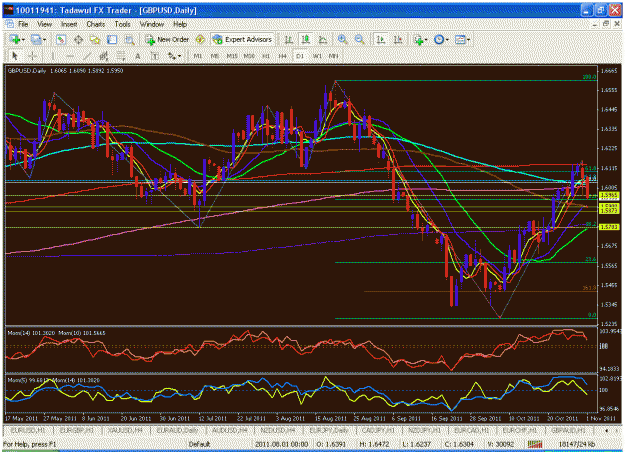
Task: Switch chart to bar chart style
Action: [x=288, y=39]
